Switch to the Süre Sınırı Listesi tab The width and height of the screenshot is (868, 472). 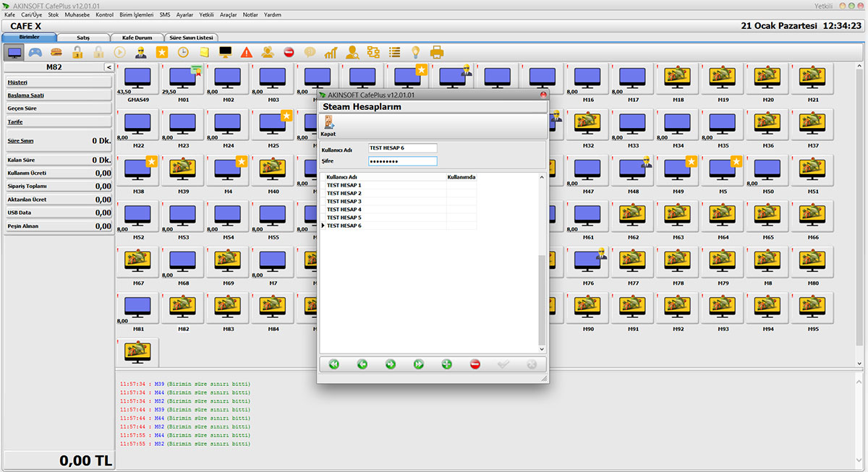(192, 37)
